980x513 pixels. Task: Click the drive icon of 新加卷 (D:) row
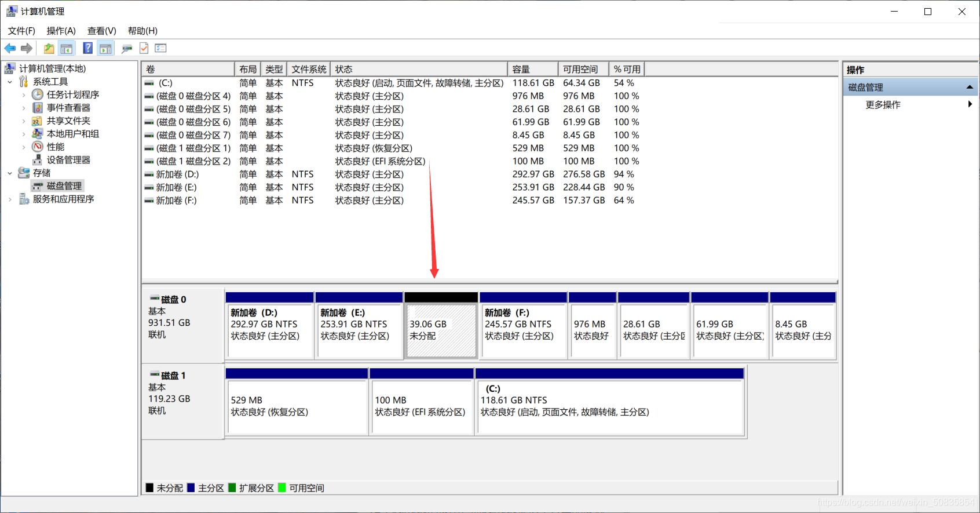[149, 174]
